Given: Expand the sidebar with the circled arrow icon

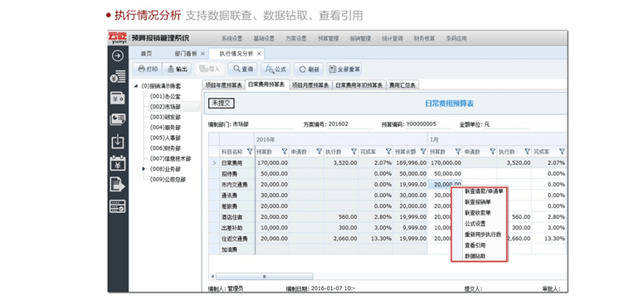Looking at the screenshot, I should click(x=118, y=55).
